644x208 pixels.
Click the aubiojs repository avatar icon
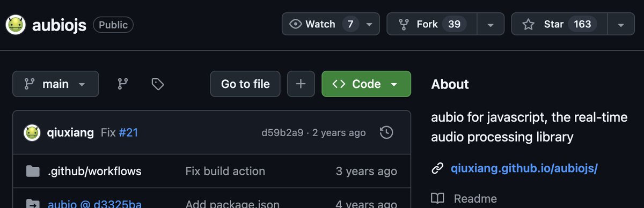click(16, 25)
